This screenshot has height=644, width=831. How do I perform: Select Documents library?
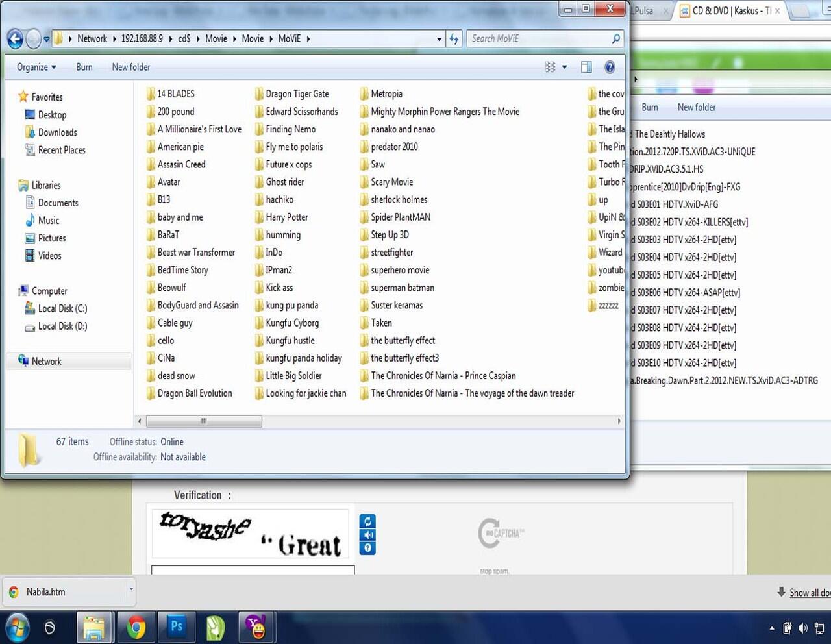51,203
